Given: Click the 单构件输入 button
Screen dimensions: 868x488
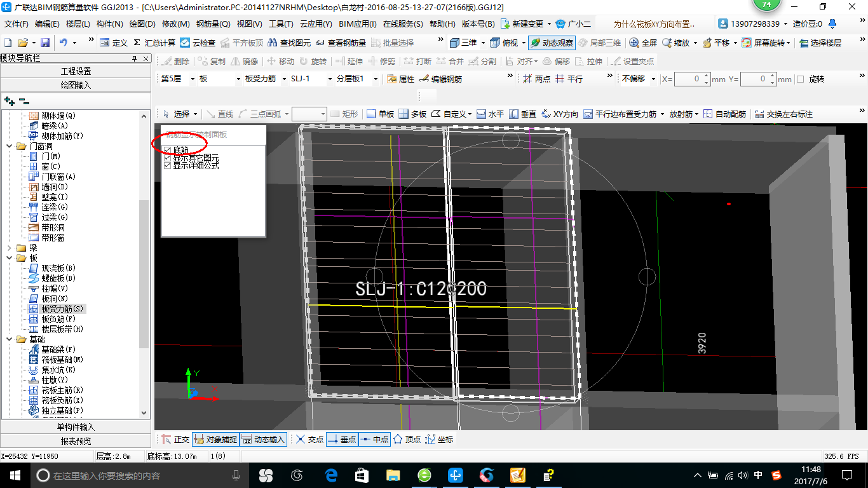Looking at the screenshot, I should [76, 427].
